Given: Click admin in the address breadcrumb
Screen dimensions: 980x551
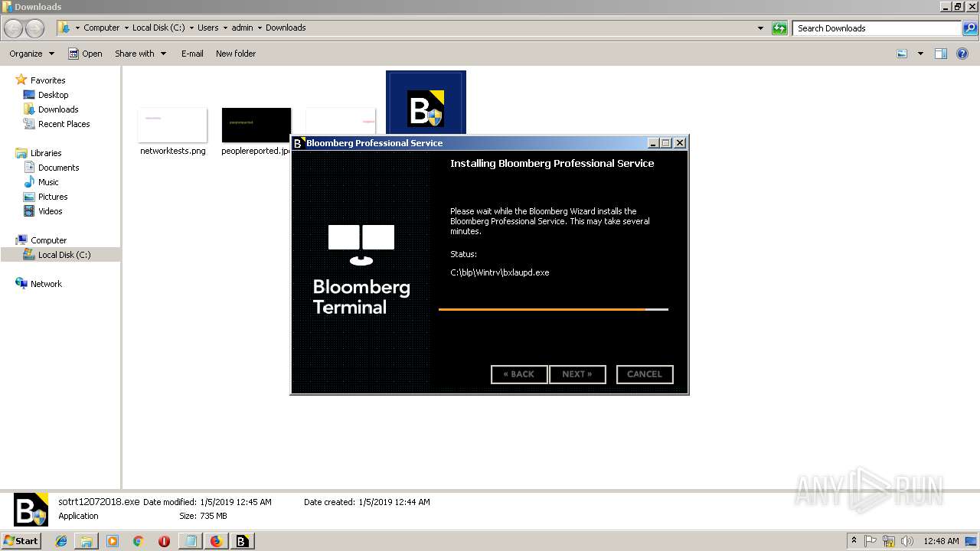Looking at the screenshot, I should [x=242, y=28].
